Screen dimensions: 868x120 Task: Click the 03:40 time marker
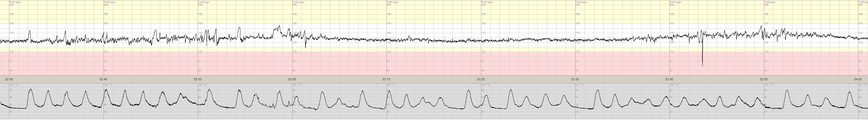pos(669,80)
